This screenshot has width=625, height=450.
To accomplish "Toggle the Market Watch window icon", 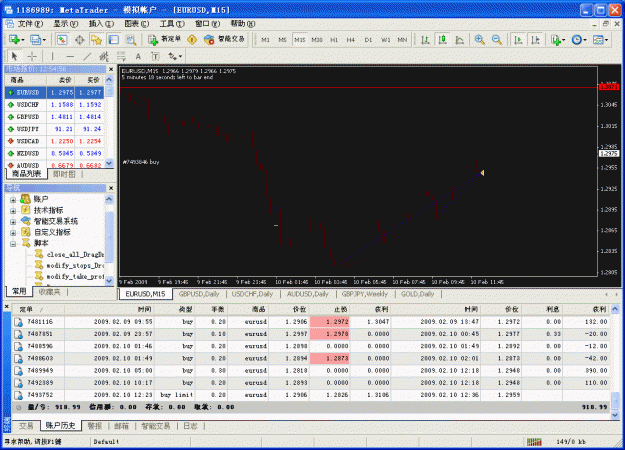I will pyautogui.click(x=62, y=39).
